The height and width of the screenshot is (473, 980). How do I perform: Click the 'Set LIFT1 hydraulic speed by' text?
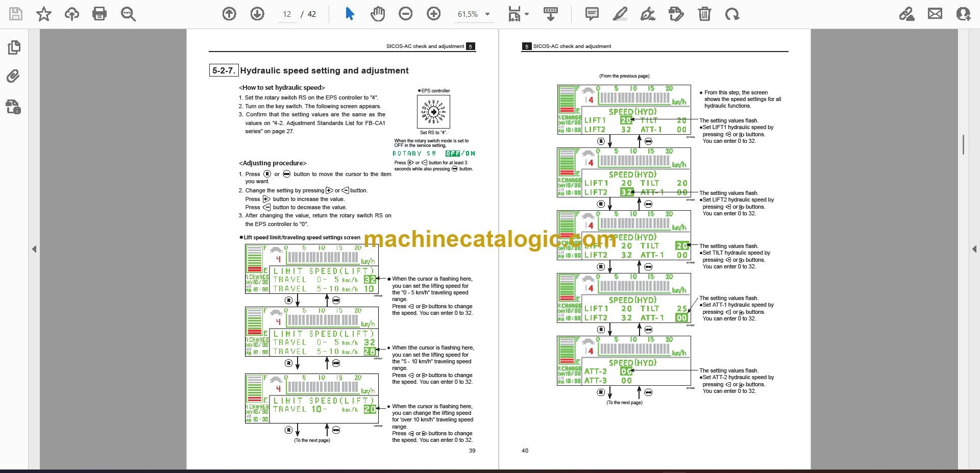tap(738, 128)
